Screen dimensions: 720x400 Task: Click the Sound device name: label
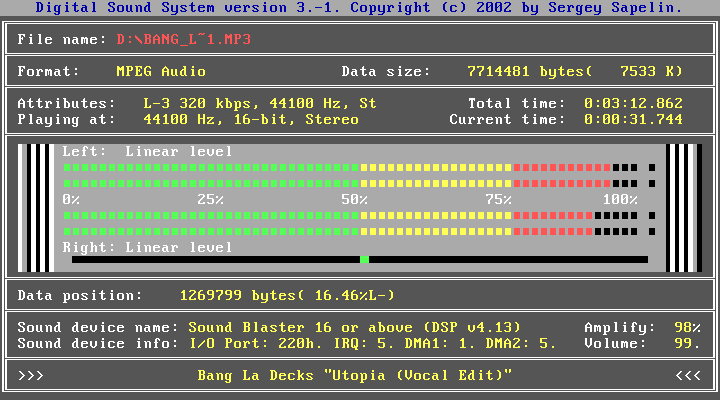98,327
